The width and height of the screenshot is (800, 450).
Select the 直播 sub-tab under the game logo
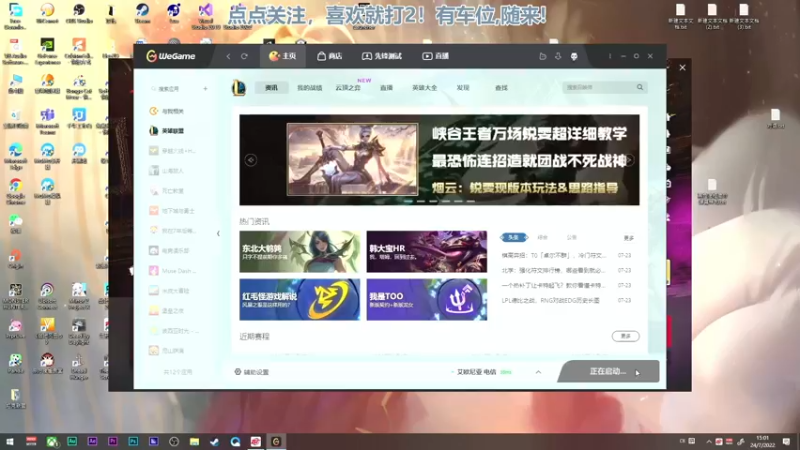coord(386,88)
